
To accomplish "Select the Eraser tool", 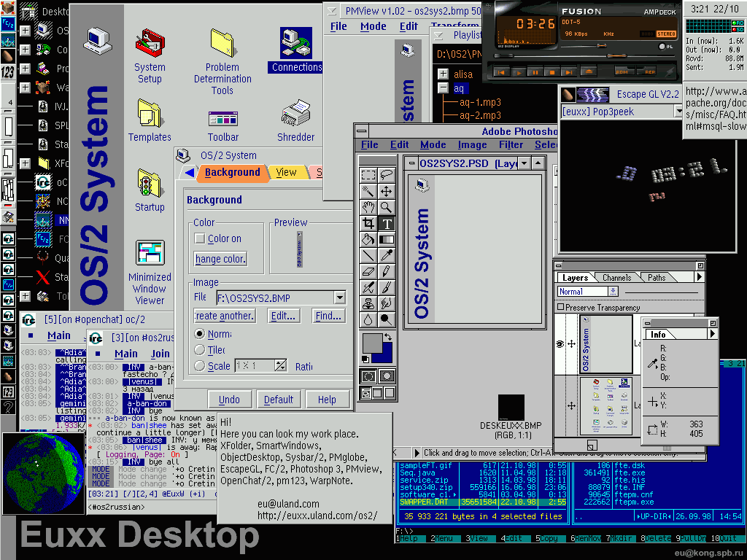I will coord(368,272).
